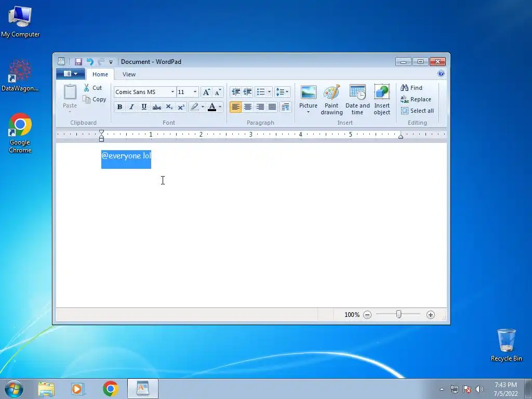
Task: Click the right indent marker on ruler
Action: [x=401, y=137]
